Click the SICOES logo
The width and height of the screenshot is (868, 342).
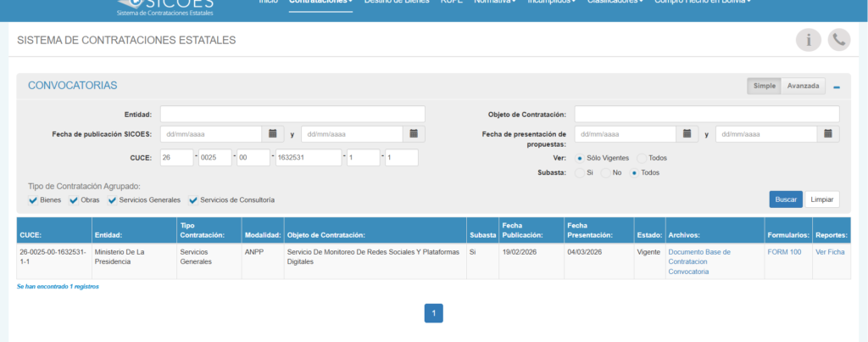pyautogui.click(x=165, y=7)
